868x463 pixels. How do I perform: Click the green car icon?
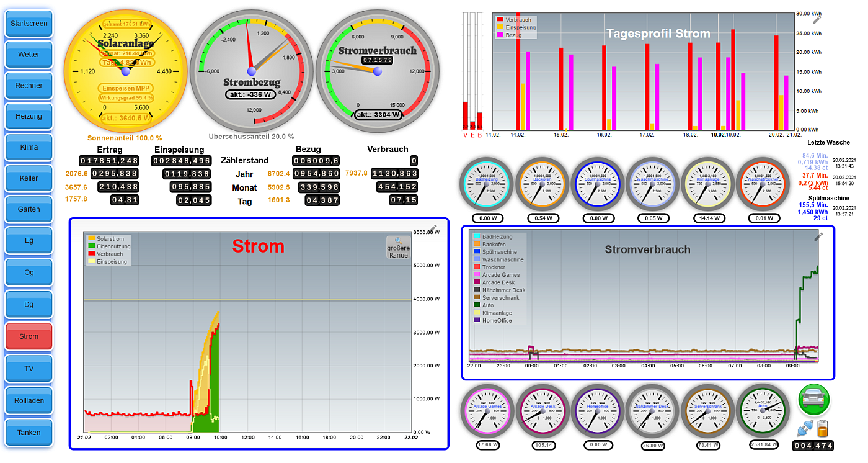[x=813, y=400]
